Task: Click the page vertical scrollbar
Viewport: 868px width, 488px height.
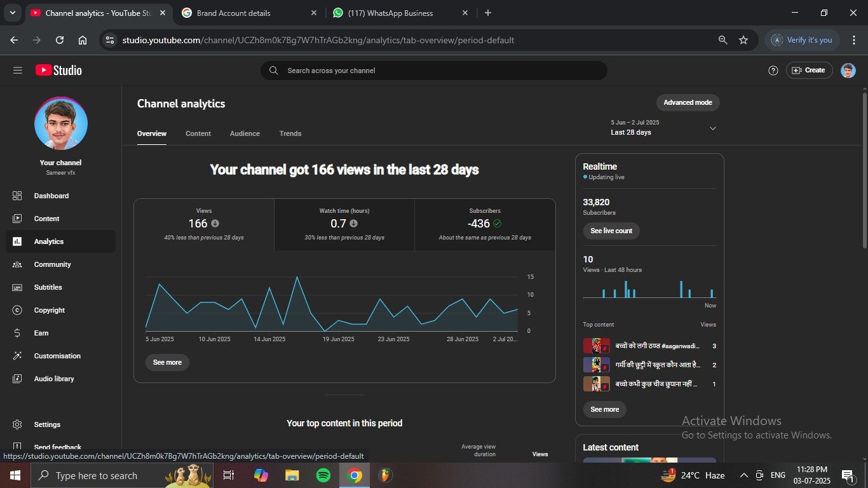Action: 864,170
